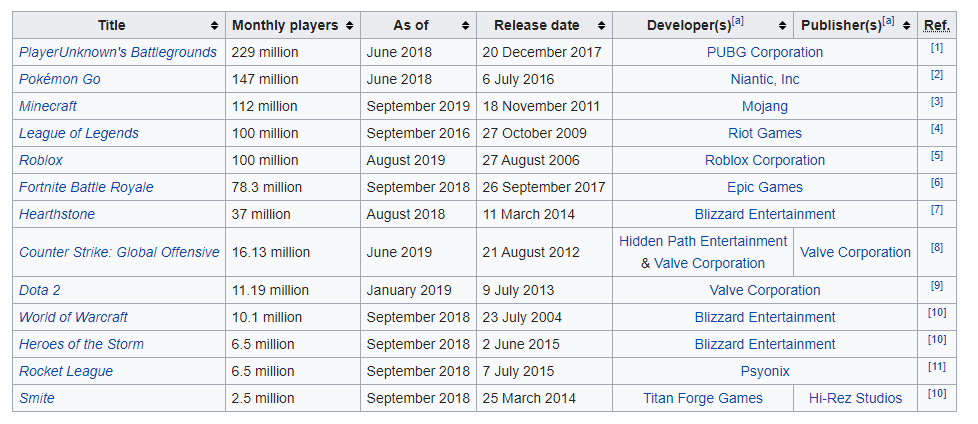Open footnote [a] beside Publisher(s) header

pos(888,21)
